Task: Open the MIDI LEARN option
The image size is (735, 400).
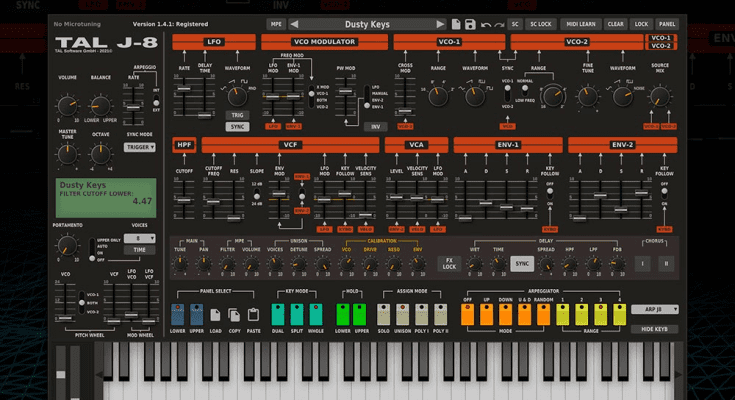Action: 579,23
